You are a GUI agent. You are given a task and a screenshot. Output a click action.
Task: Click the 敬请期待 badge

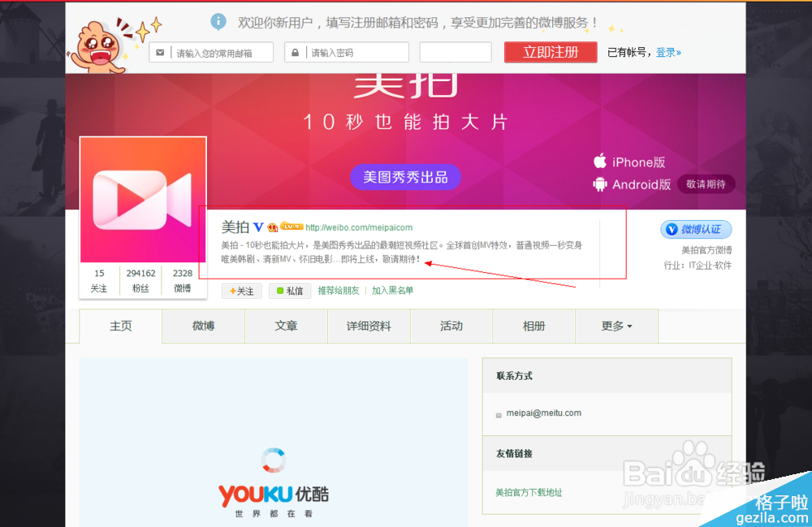point(706,184)
